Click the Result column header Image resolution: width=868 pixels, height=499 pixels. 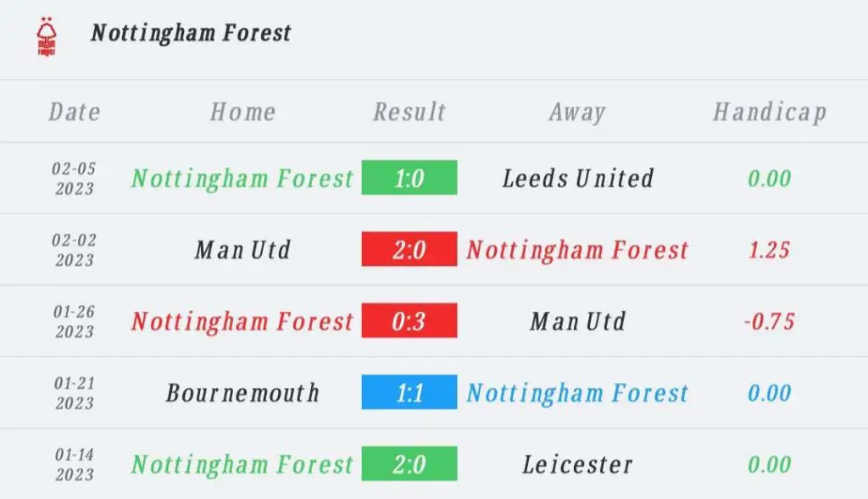pyautogui.click(x=409, y=113)
